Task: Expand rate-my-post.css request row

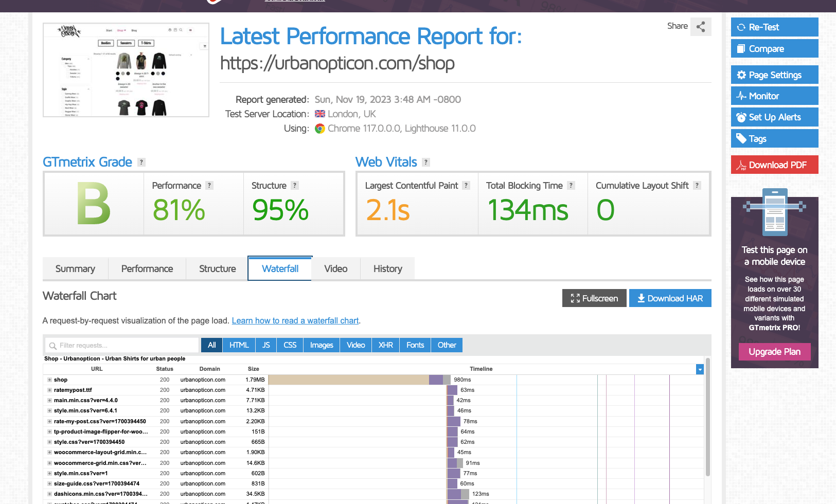Action: pyautogui.click(x=49, y=422)
